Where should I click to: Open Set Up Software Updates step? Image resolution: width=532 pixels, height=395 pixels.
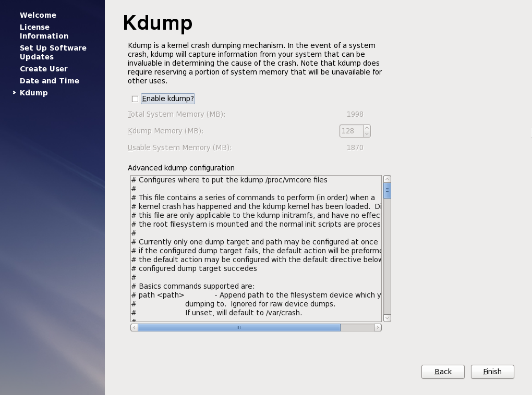53,52
